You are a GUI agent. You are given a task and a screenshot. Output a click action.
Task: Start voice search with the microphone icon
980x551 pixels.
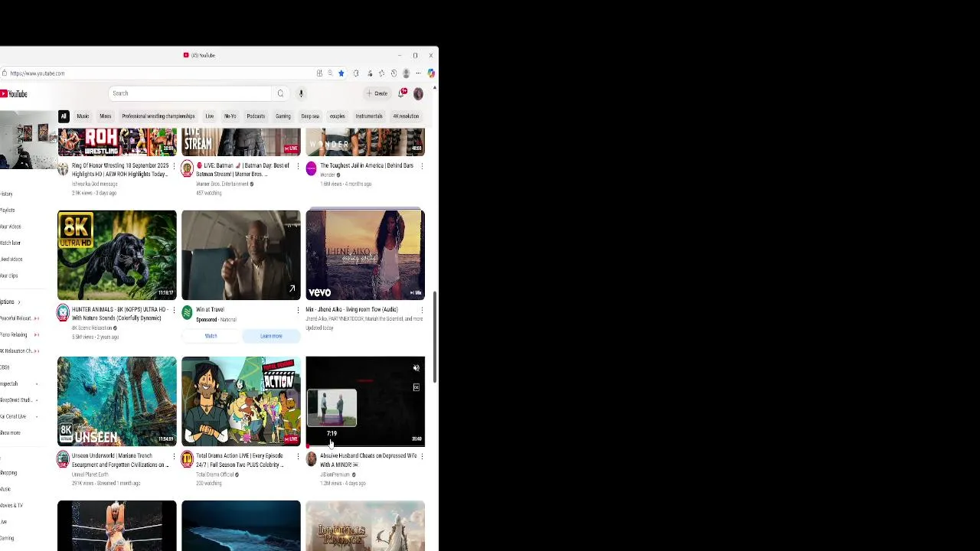coord(301,93)
